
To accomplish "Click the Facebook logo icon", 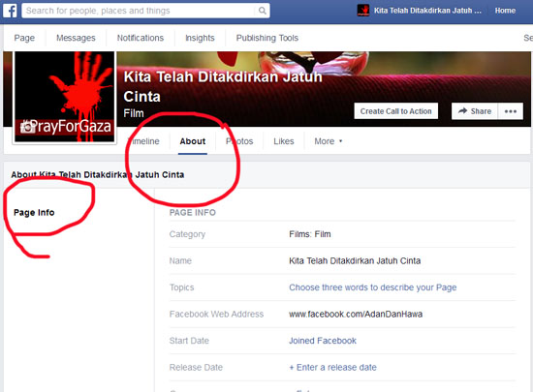I will [10, 11].
